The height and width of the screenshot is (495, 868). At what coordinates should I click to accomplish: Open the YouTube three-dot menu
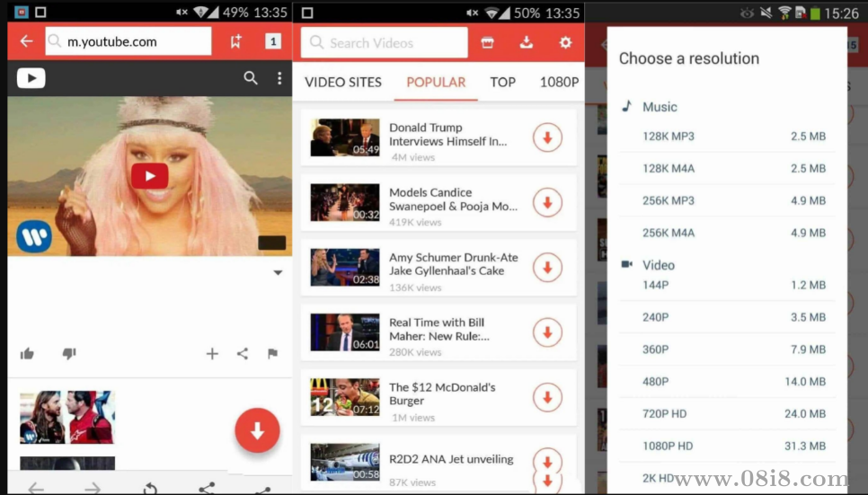point(279,78)
